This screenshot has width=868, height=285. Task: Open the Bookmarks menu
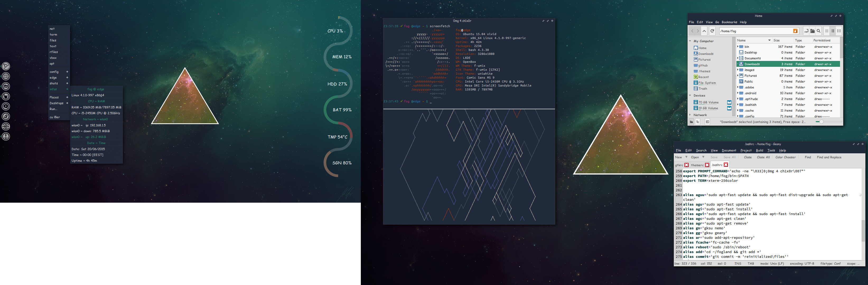729,22
